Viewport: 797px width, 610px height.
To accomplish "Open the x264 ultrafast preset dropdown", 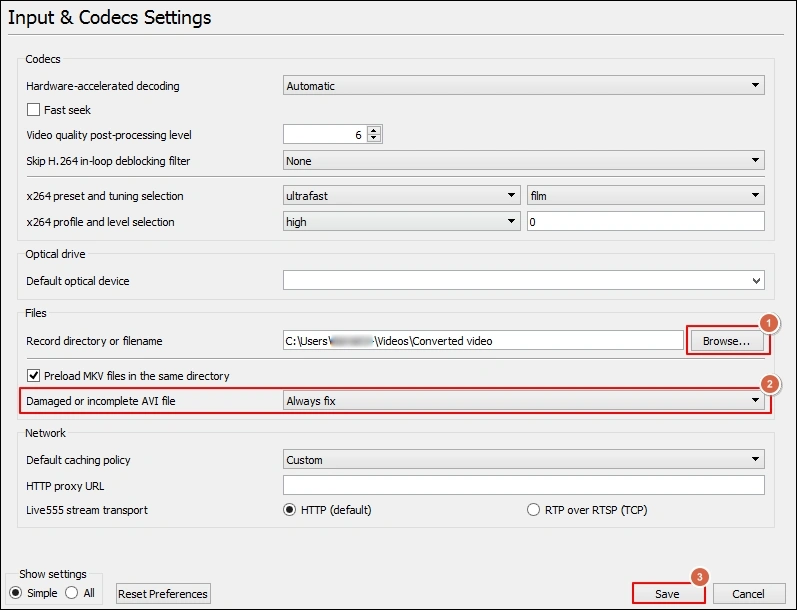I will [402, 196].
